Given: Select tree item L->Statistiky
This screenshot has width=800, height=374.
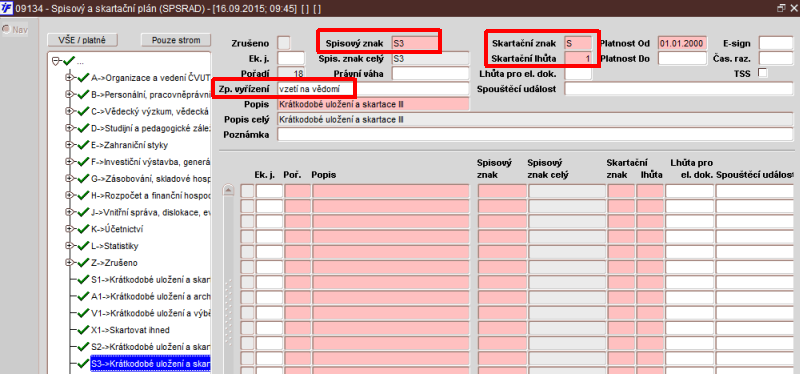Looking at the screenshot, I should pyautogui.click(x=115, y=246).
